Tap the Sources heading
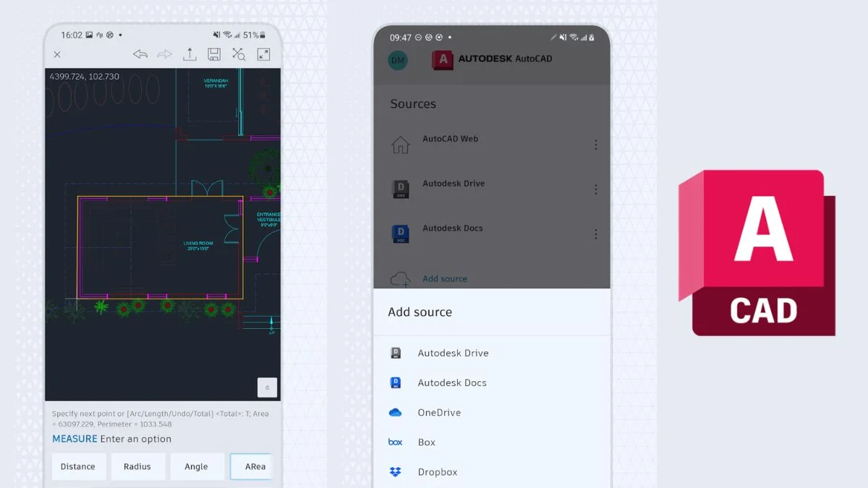Viewport: 868px width, 488px height. click(x=413, y=104)
